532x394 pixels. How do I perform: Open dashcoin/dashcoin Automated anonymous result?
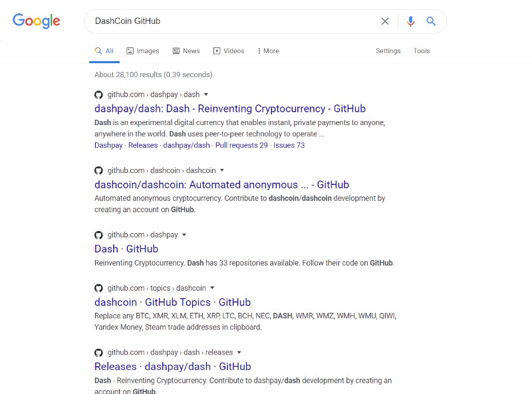[221, 185]
